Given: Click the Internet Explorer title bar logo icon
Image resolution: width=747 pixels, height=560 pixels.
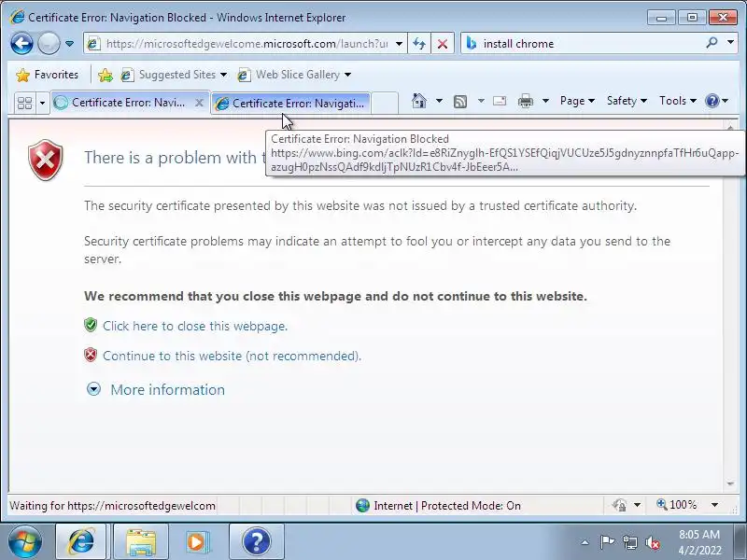Looking at the screenshot, I should pos(17,17).
